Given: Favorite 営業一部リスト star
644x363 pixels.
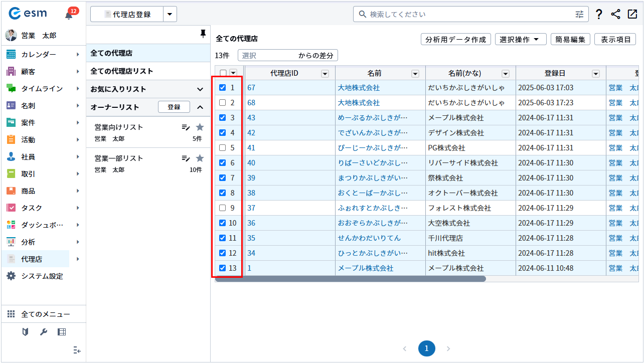Looking at the screenshot, I should point(200,158).
